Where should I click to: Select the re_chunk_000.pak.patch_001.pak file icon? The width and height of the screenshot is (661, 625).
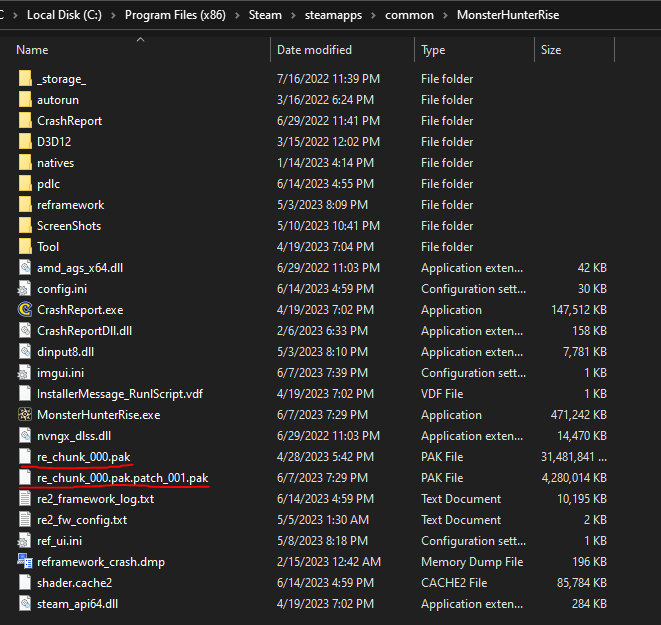(x=25, y=478)
